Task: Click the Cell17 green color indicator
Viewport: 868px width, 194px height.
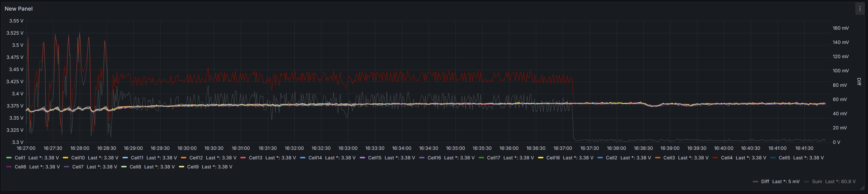Action: [x=481, y=158]
